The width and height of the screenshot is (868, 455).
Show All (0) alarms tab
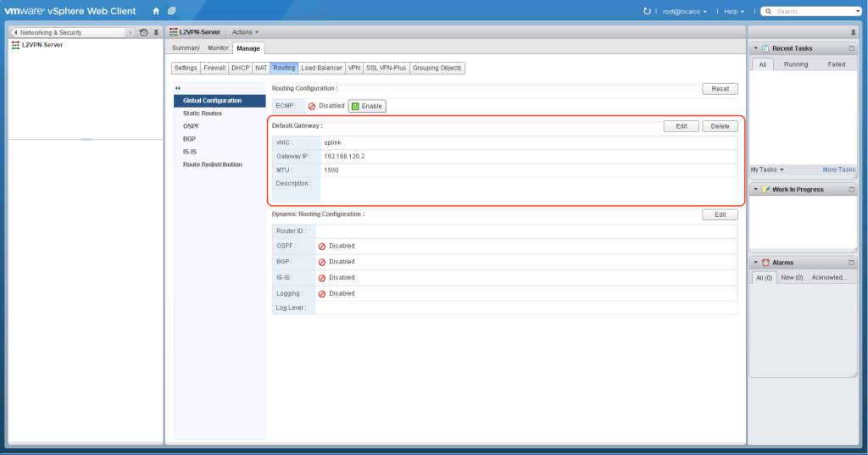tap(764, 278)
